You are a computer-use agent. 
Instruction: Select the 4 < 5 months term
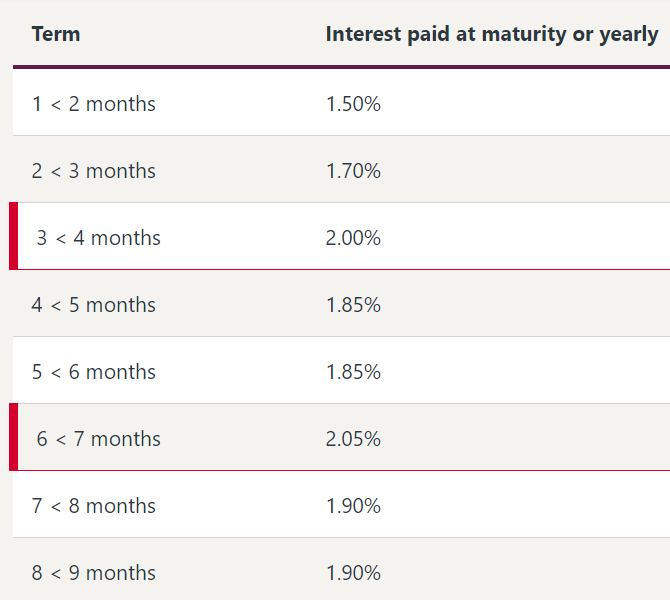click(x=93, y=305)
